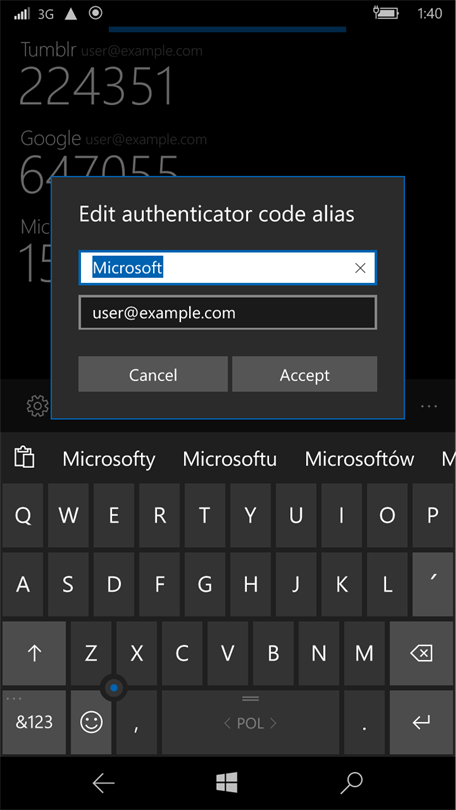Tap the U key
The width and height of the screenshot is (456, 810).
coord(296,515)
